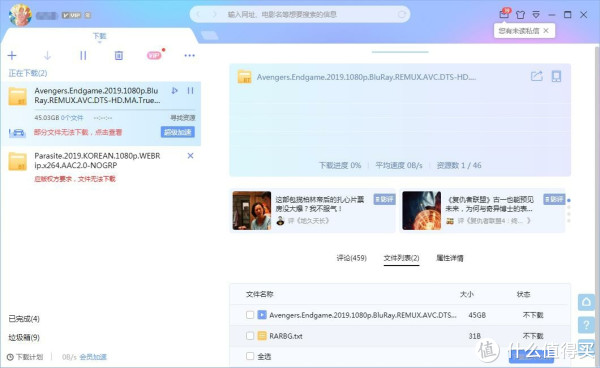Expand the 已完成(4) completed section
Viewport: 600px width, 368px height.
tap(24, 319)
